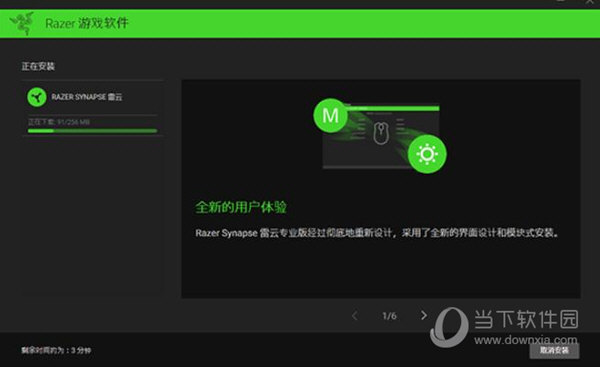Screen dimensions: 600x367
Task: Click the download size status text
Action: 59,122
